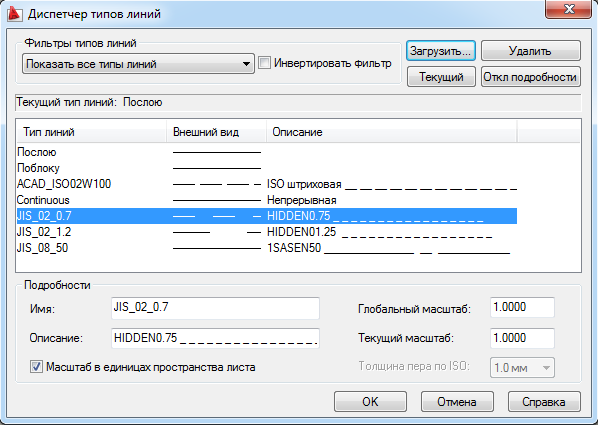This screenshot has width=598, height=425.
Task: Select the ACAD_ISO02W100 linetype row
Action: click(267, 184)
